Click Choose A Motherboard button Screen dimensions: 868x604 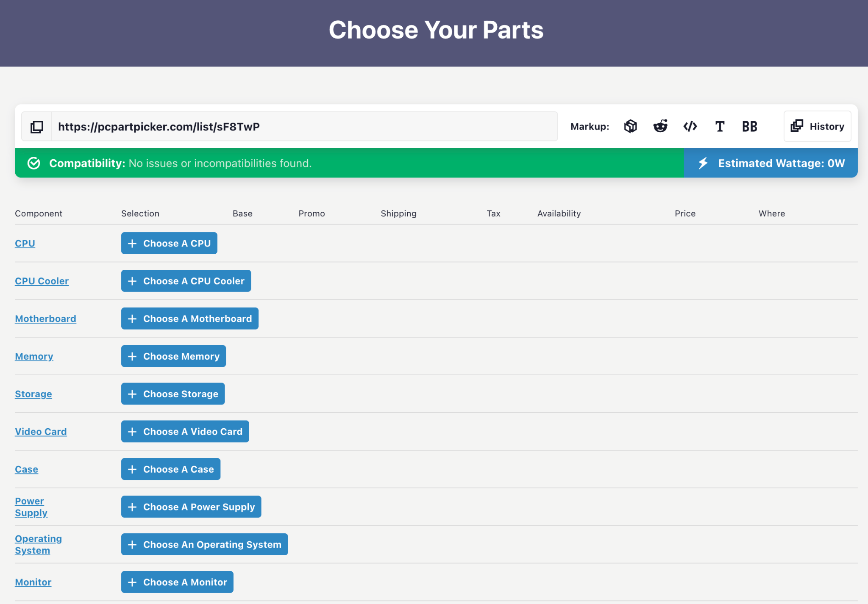pyautogui.click(x=190, y=319)
